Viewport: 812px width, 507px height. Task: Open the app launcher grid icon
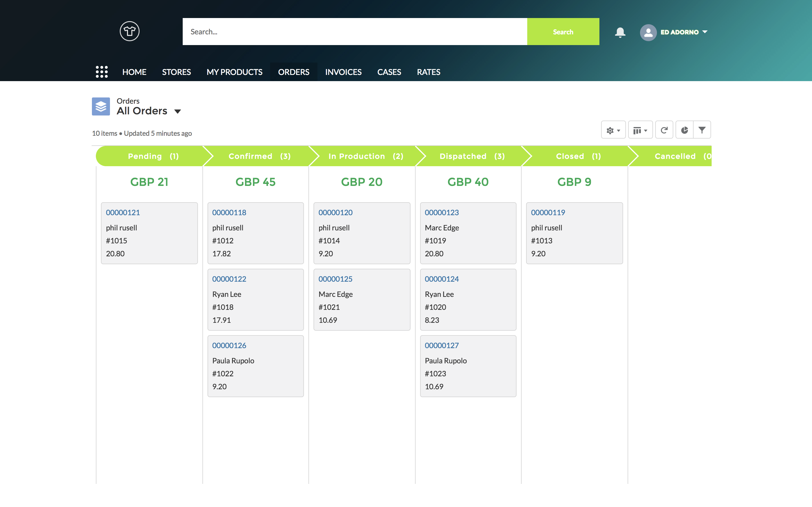click(101, 72)
